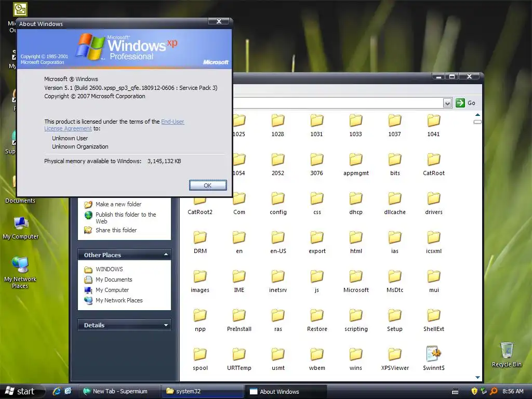This screenshot has height=399, width=532.
Task: Open the spool folder
Action: point(200,359)
